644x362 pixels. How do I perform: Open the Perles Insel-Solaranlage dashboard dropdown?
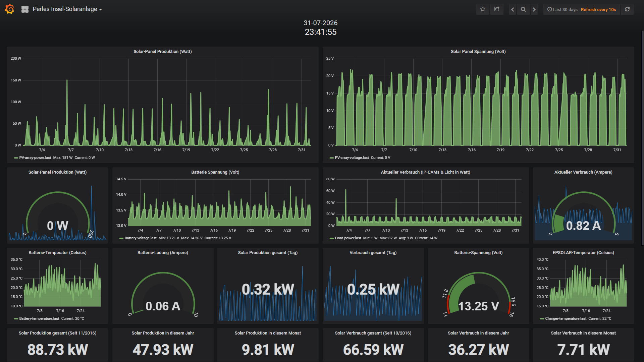coord(67,9)
